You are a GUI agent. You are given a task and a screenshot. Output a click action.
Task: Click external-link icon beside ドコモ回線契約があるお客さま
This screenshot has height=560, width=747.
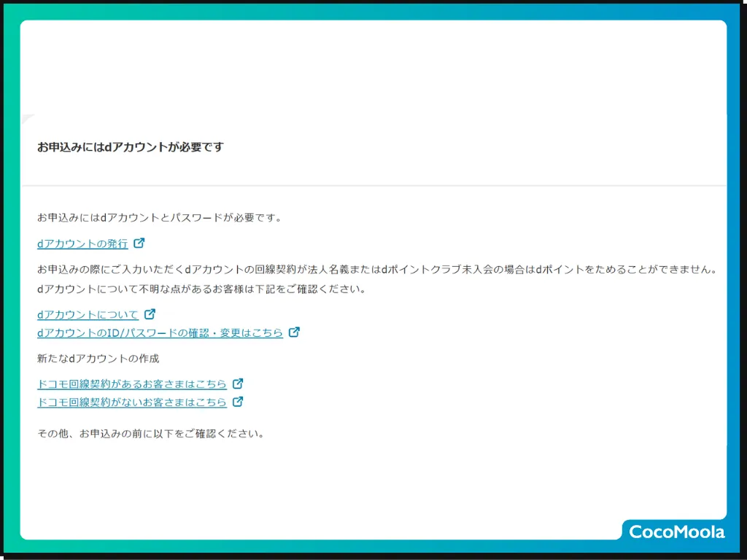click(238, 384)
